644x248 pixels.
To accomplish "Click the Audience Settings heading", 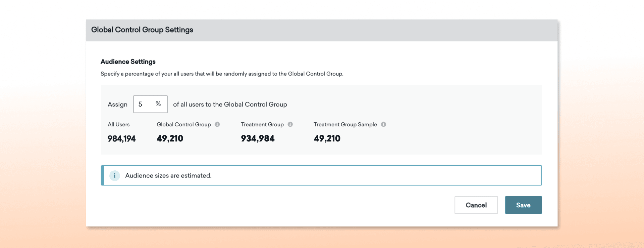I will [x=128, y=61].
